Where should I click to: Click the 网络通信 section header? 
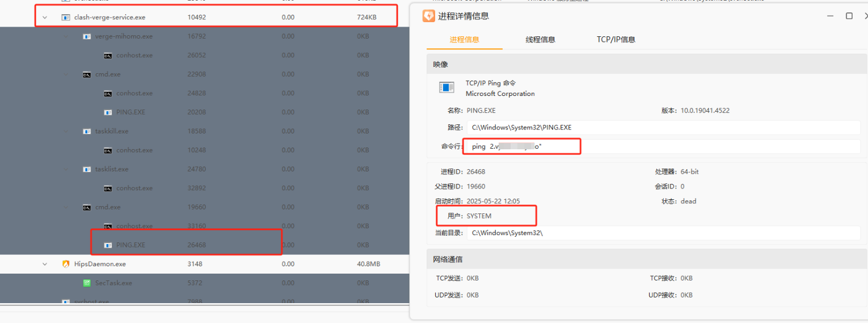647,259
